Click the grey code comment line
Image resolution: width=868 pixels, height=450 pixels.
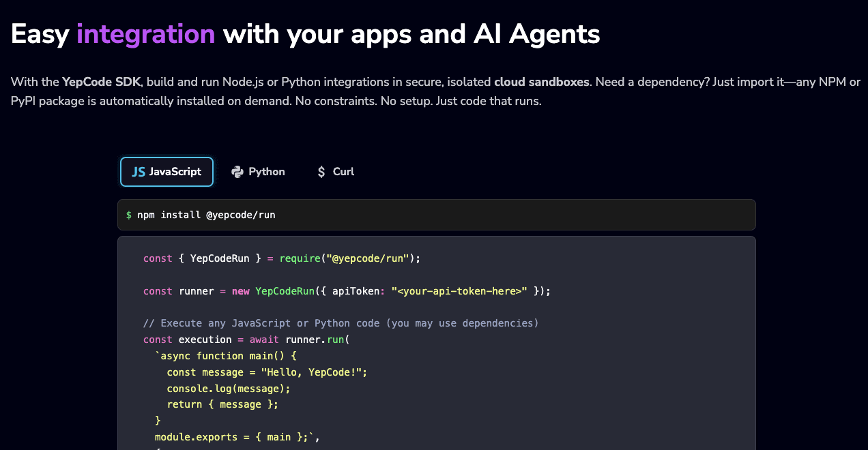pyautogui.click(x=341, y=323)
